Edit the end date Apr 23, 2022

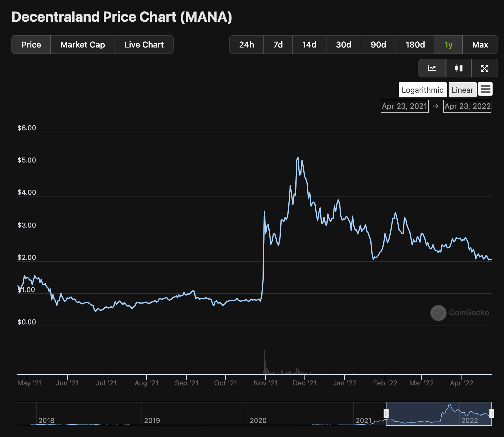coord(467,106)
